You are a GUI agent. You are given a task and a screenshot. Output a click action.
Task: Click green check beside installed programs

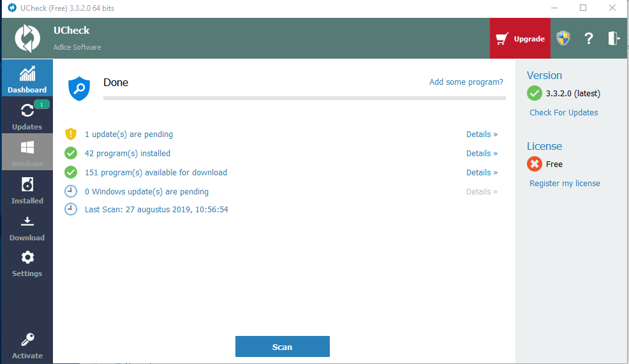(x=71, y=153)
